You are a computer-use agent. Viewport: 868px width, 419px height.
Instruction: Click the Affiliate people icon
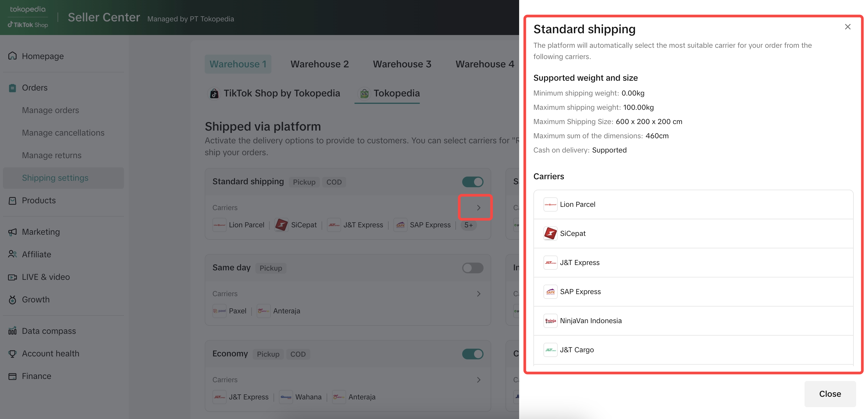point(12,254)
